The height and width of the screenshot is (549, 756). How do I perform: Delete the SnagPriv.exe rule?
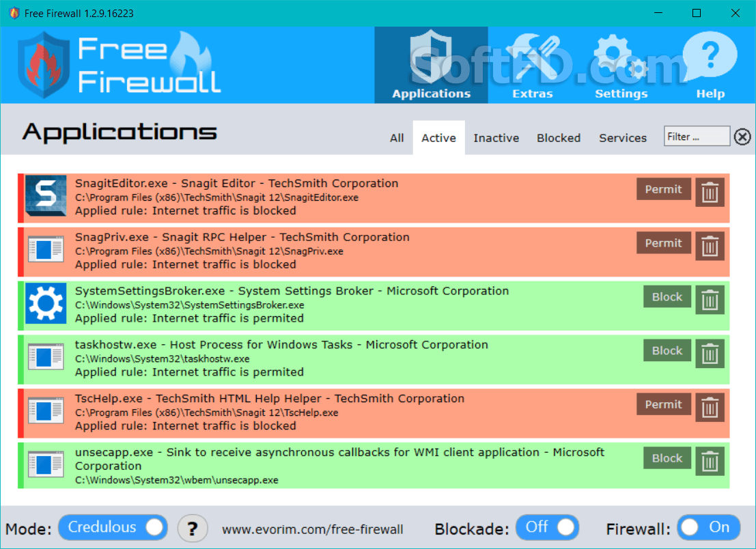click(710, 247)
